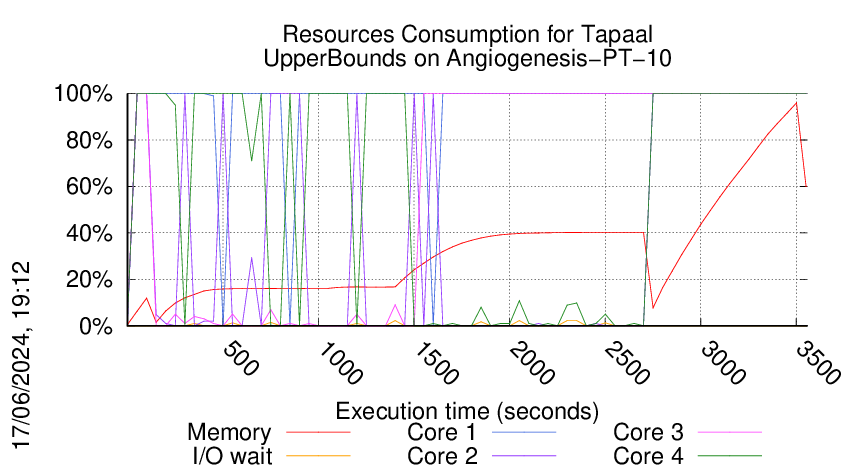850x475 pixels.
Task: Click the Core 4 legend label
Action: pos(648,456)
